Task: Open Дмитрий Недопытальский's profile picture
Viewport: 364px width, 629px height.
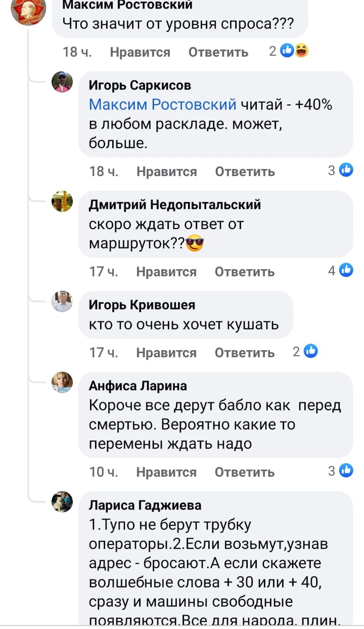Action: click(x=62, y=201)
